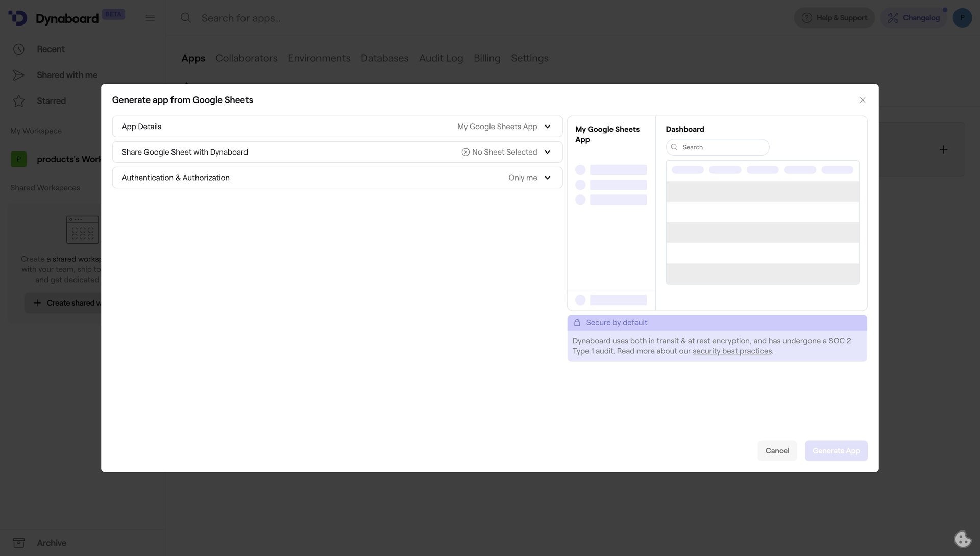Clear the sheet selection with the x icon
The image size is (980, 556).
pyautogui.click(x=465, y=152)
